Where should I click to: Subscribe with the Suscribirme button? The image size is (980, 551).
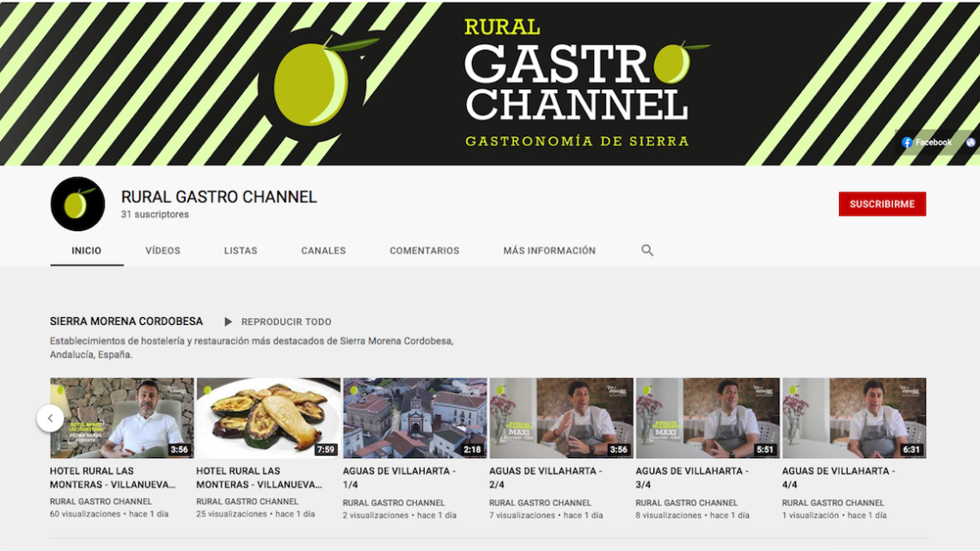[x=882, y=205]
